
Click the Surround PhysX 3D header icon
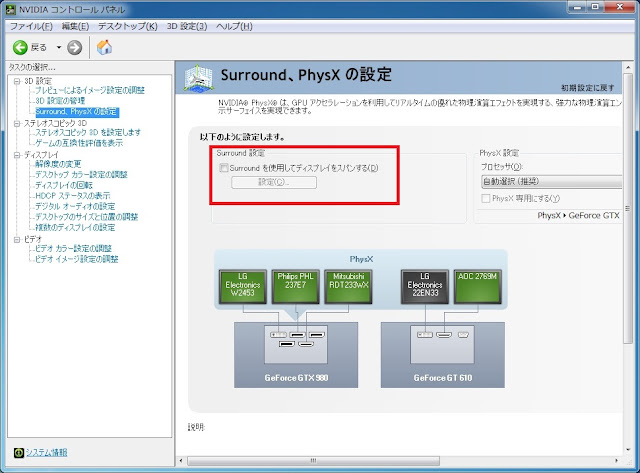pos(198,78)
